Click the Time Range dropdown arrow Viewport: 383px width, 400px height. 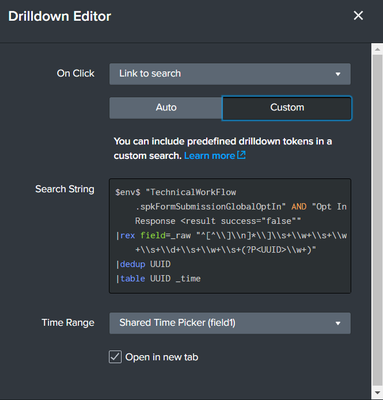point(338,323)
